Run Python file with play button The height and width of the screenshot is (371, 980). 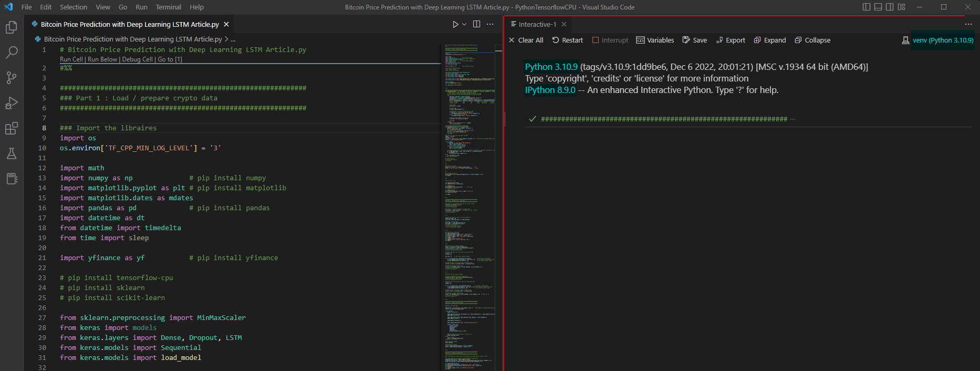(455, 24)
